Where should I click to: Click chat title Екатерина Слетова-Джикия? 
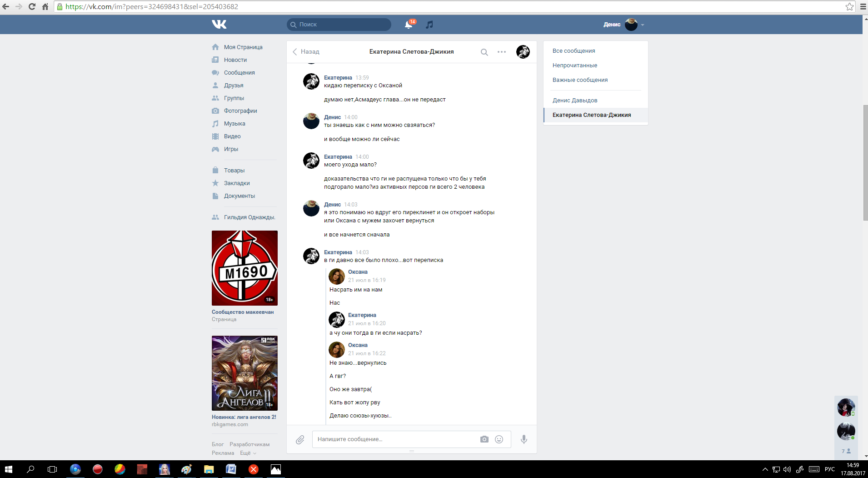[411, 52]
